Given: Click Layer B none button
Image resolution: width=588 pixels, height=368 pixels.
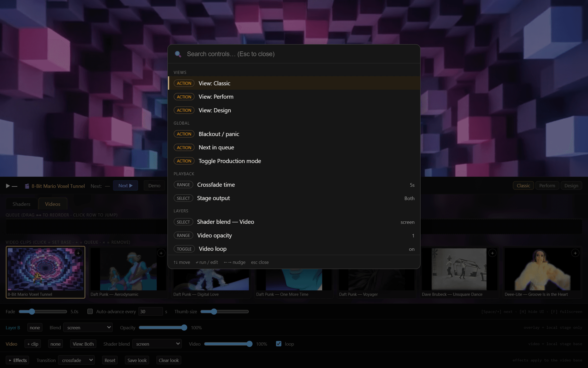Looking at the screenshot, I should click(35, 328).
